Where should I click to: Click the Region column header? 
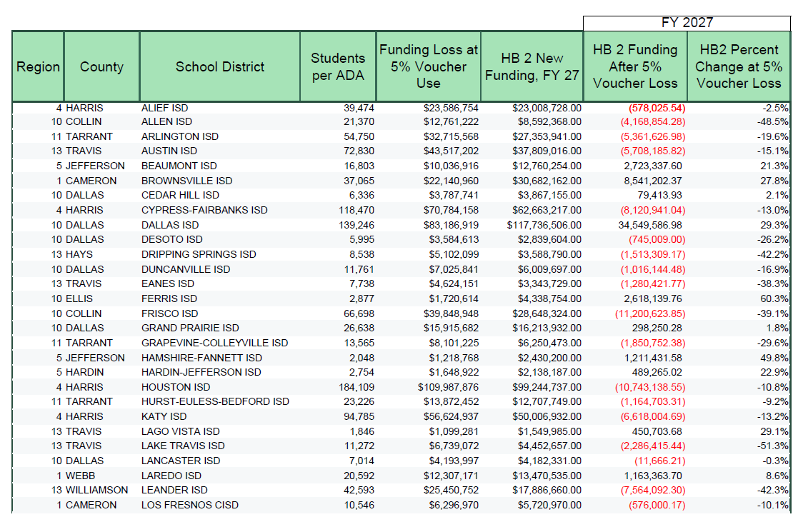pos(39,66)
